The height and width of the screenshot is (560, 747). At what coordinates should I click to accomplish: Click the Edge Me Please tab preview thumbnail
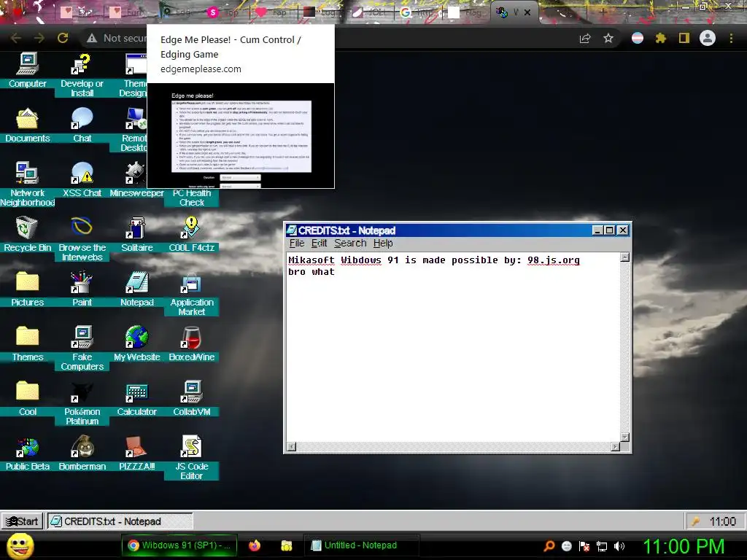241,136
